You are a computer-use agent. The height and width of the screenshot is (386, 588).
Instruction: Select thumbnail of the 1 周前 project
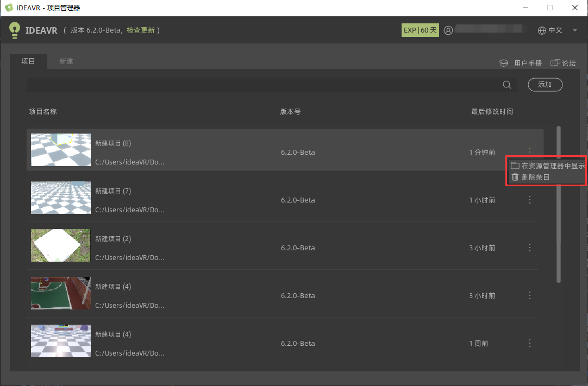(61, 341)
